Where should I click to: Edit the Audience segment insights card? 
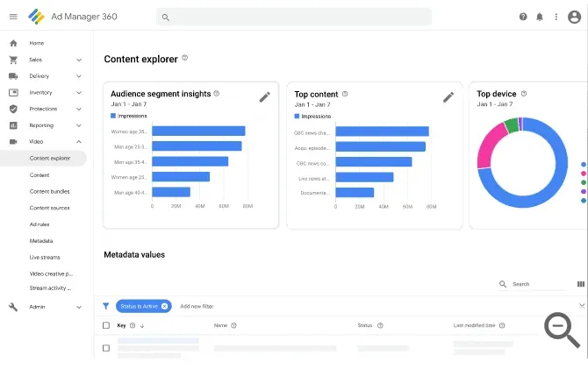point(265,97)
